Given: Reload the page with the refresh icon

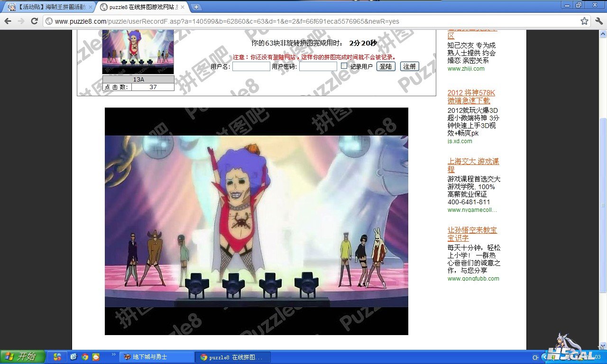Looking at the screenshot, I should 34,21.
